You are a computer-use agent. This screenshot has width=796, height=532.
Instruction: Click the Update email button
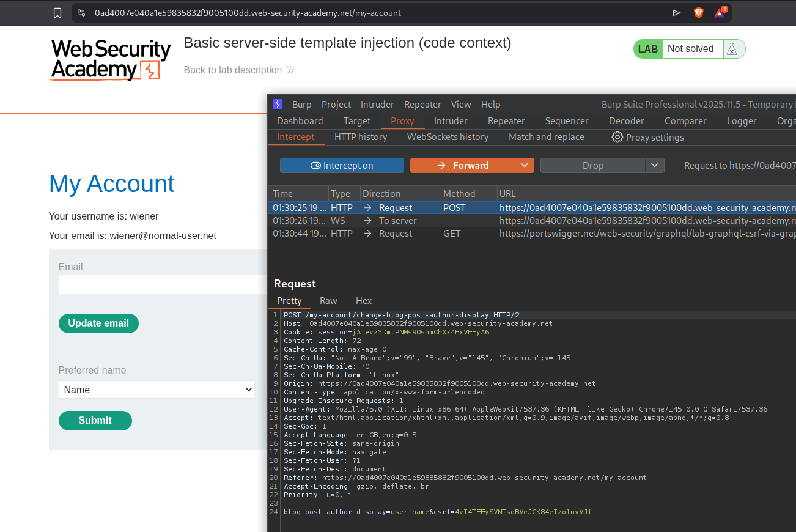98,323
